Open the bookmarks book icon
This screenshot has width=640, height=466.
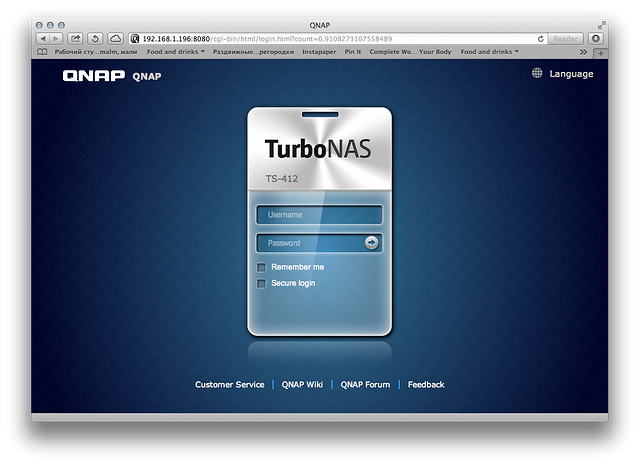pos(42,52)
